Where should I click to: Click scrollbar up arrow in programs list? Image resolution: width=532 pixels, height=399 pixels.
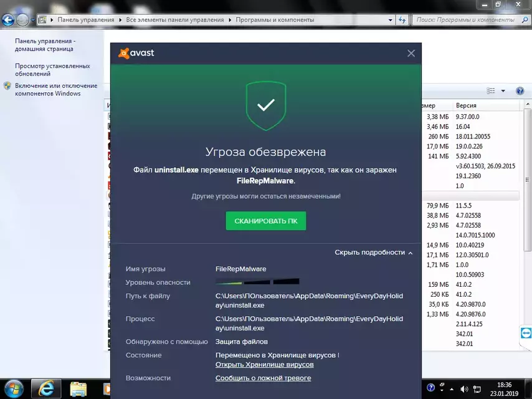[x=528, y=104]
